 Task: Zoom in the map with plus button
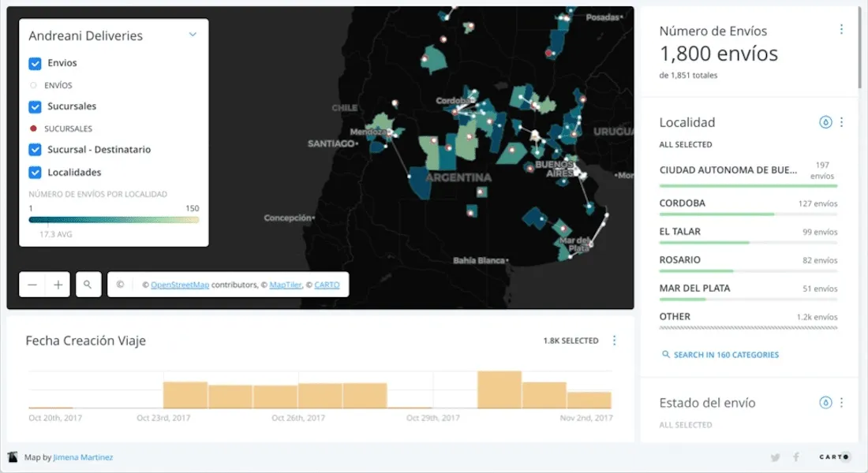(58, 285)
